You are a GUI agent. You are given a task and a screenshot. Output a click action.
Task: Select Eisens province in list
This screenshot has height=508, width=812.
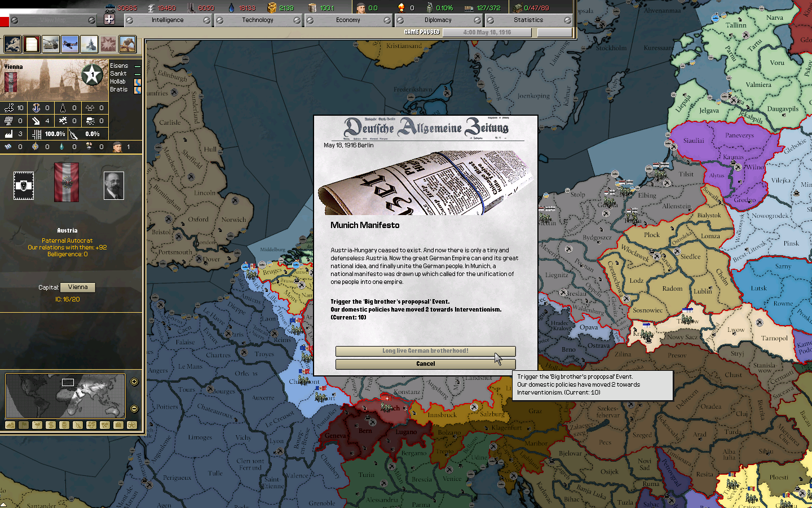(x=119, y=65)
